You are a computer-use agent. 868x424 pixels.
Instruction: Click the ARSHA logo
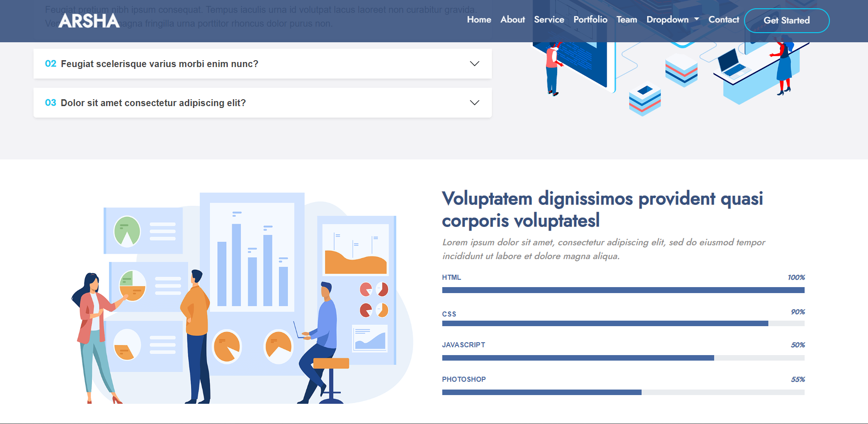point(89,21)
